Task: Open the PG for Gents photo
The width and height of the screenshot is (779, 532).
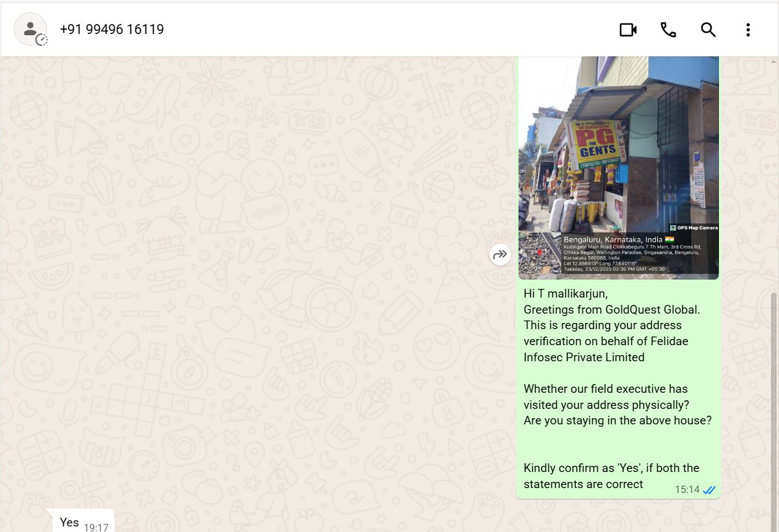Action: (618, 148)
